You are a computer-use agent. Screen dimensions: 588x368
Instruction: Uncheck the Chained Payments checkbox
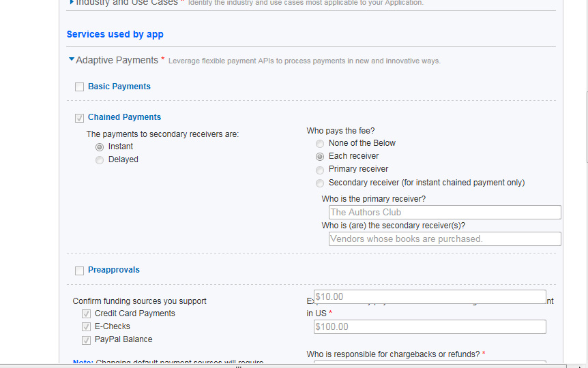point(80,118)
